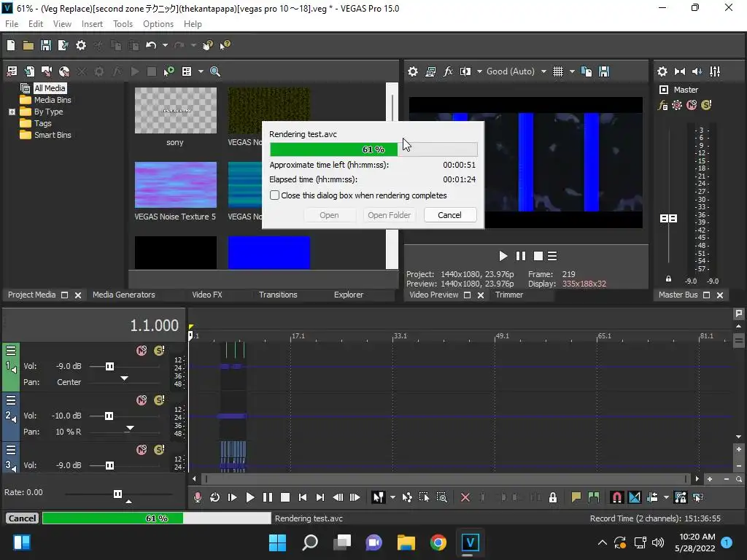
Task: Open the Tools menu
Action: (123, 24)
